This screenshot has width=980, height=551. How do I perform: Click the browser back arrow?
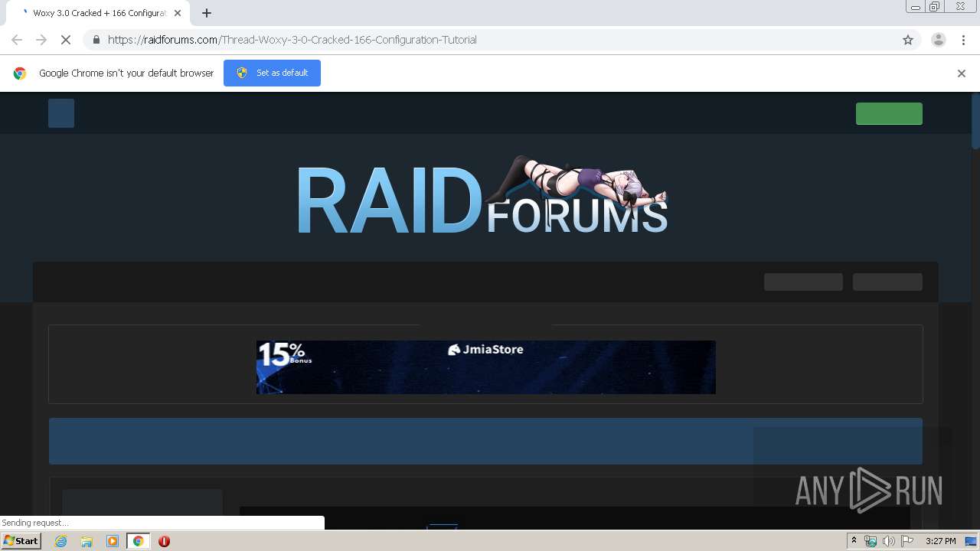[17, 40]
